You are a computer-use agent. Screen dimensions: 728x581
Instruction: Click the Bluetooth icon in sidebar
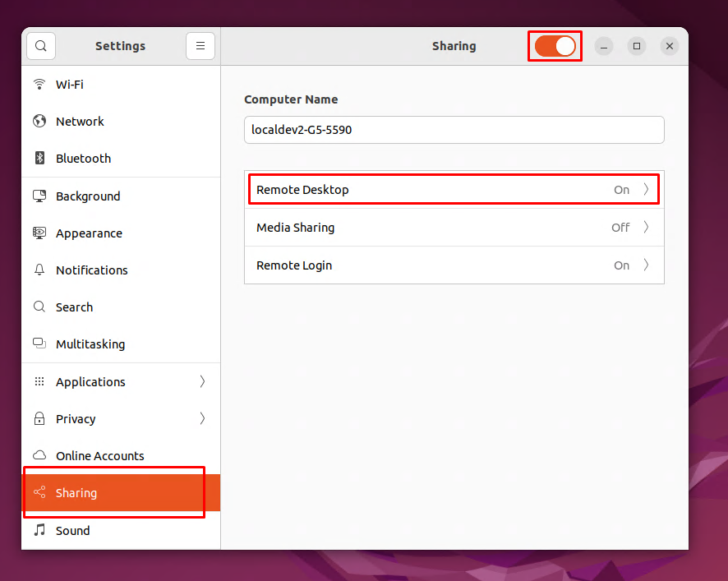click(x=39, y=158)
